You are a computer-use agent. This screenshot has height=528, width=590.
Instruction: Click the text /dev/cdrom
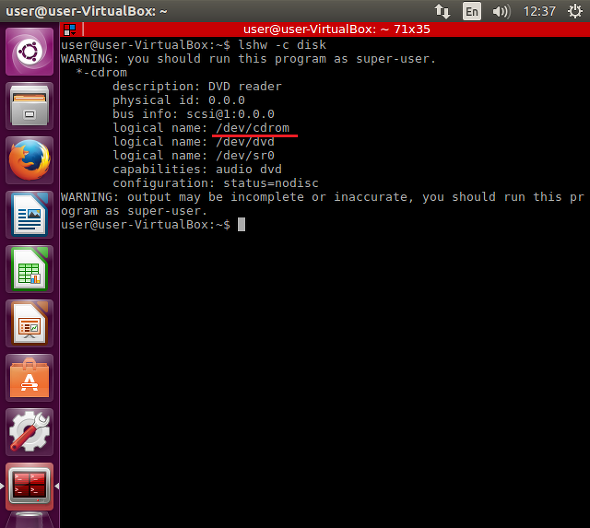pyautogui.click(x=253, y=128)
